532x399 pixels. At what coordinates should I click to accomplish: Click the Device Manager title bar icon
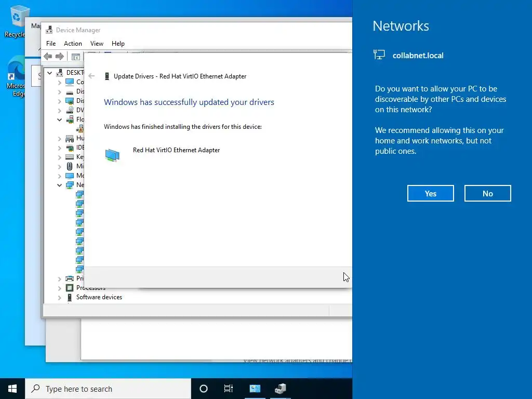49,30
